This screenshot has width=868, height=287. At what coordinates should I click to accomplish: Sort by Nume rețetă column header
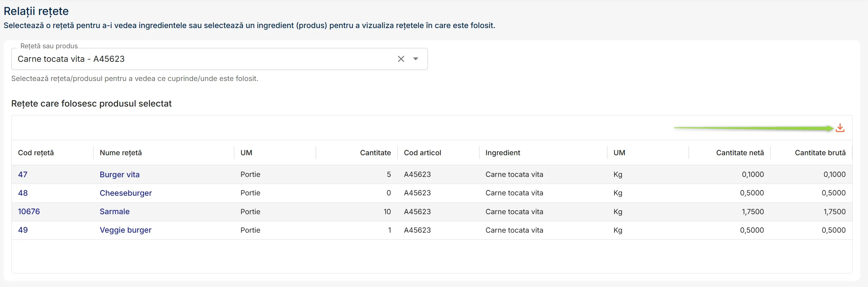(x=121, y=153)
